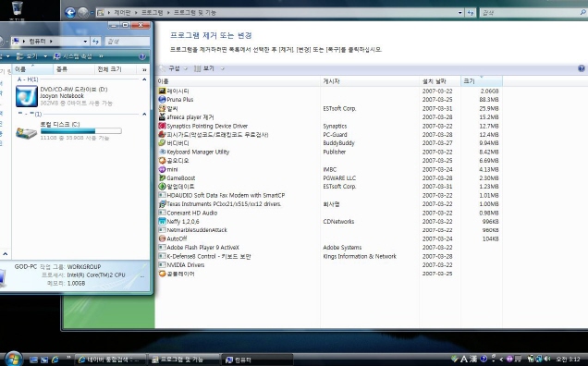588x366 pixels.
Task: Click the afreeca player icon
Action: pyautogui.click(x=162, y=117)
